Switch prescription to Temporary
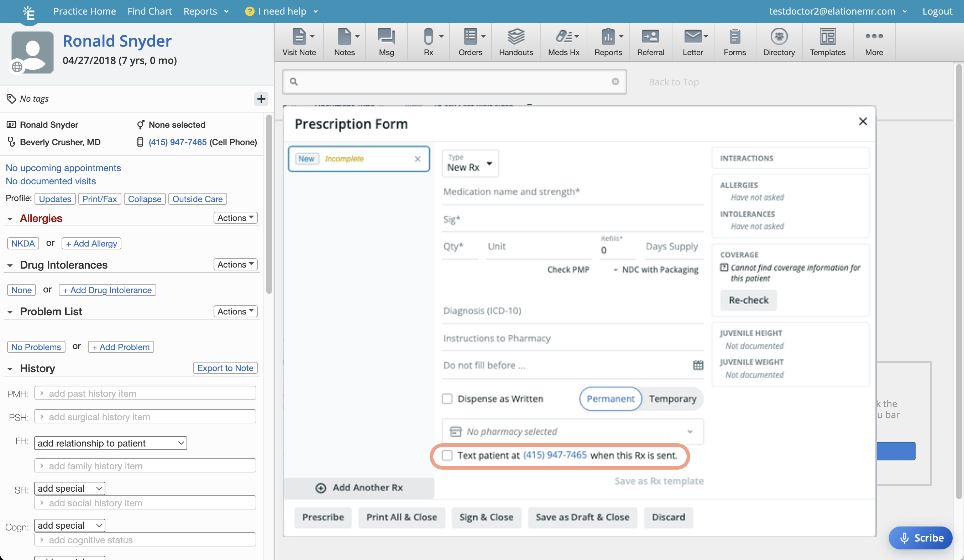 [673, 399]
